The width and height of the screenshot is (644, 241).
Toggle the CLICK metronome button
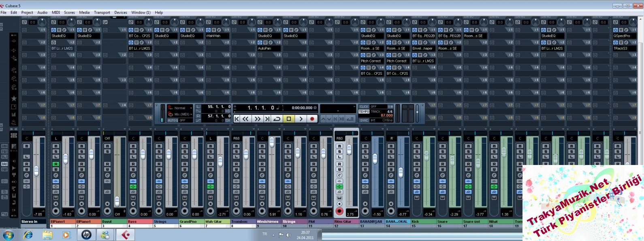364,107
